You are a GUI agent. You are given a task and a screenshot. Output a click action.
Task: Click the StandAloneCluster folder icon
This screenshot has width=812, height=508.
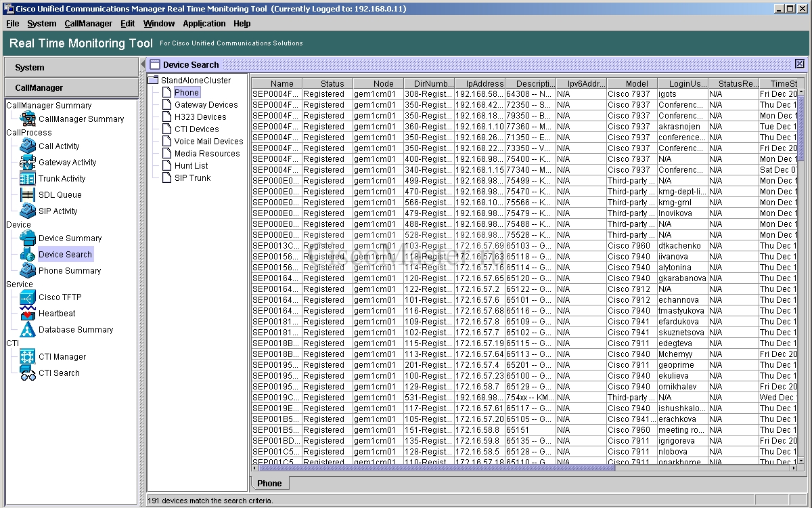pos(154,80)
